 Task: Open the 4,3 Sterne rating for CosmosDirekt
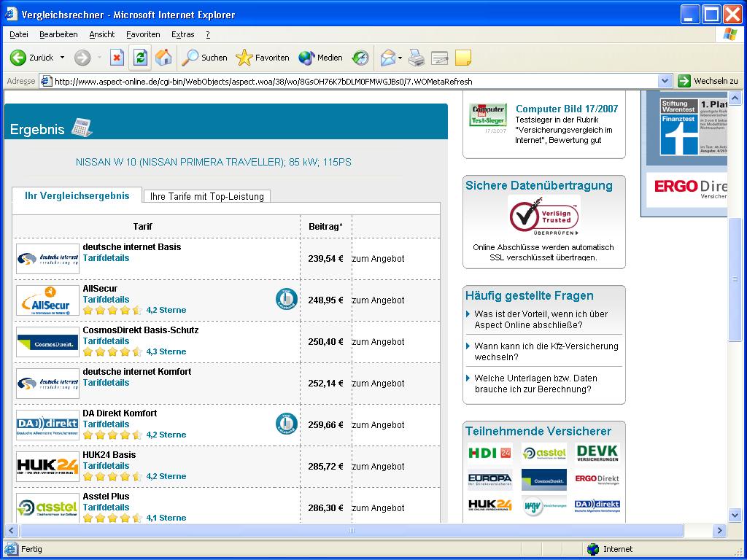pyautogui.click(x=166, y=351)
